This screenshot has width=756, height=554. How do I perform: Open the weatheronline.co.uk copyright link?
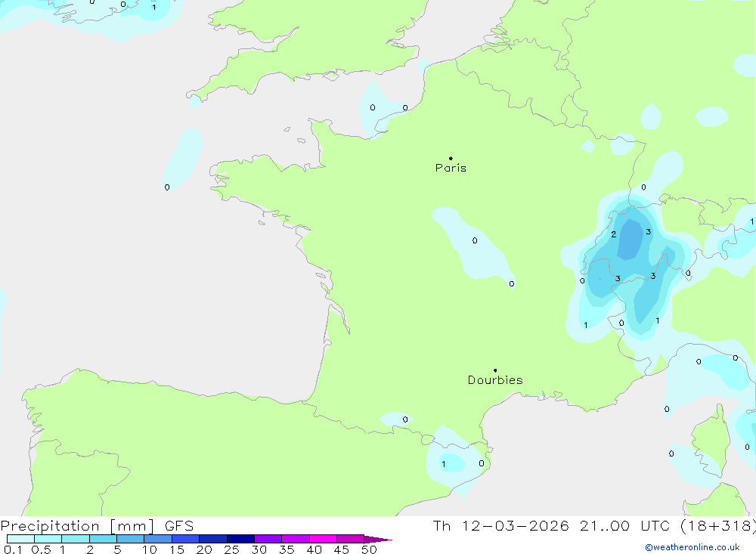692,547
